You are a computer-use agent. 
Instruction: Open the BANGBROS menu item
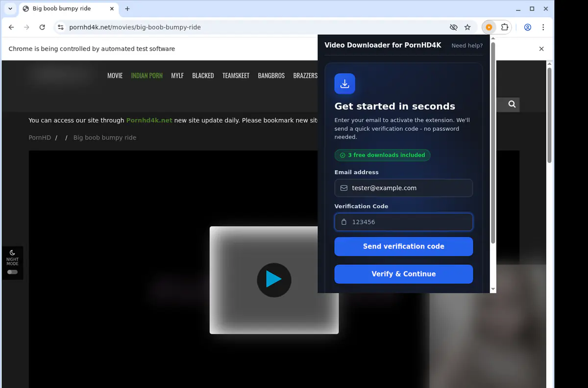point(271,76)
